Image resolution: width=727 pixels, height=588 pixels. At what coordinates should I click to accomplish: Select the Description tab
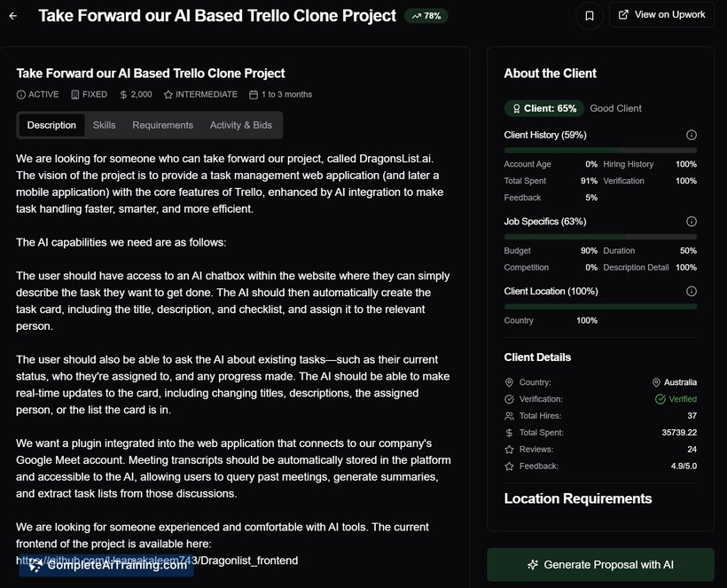[51, 125]
